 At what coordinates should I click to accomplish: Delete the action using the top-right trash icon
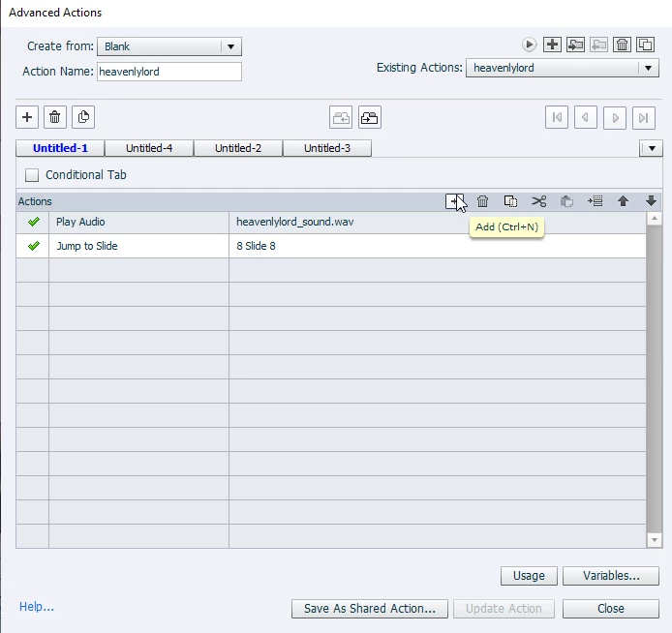(622, 45)
